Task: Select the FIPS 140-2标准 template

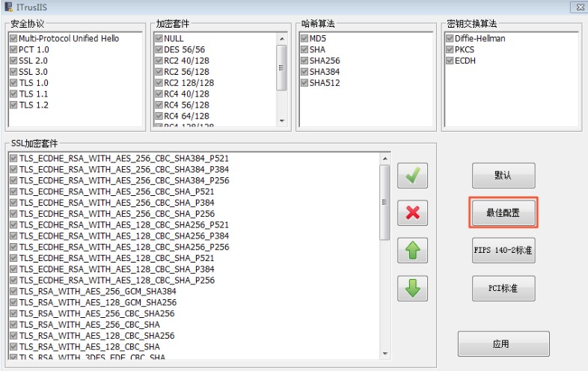Action: [503, 251]
